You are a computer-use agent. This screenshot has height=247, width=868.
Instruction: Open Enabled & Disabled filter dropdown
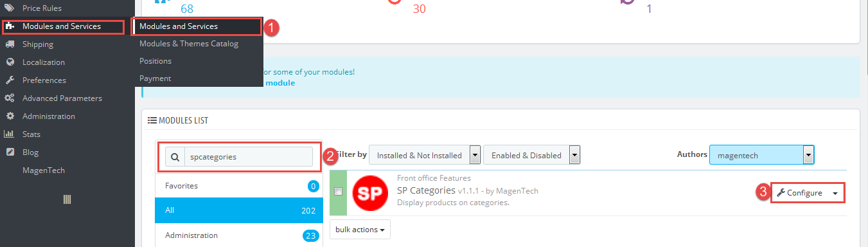click(531, 155)
